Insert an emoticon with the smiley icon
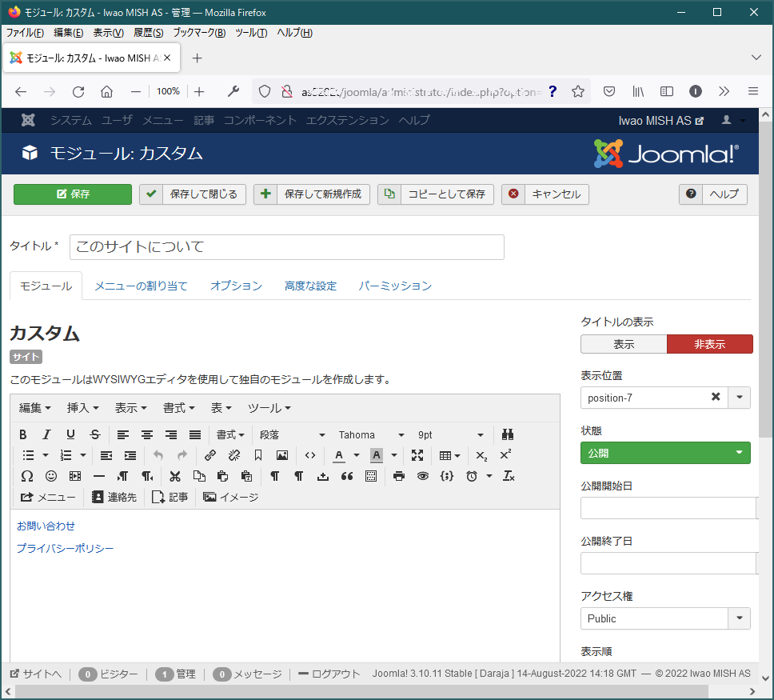The width and height of the screenshot is (774, 700). pos(51,476)
